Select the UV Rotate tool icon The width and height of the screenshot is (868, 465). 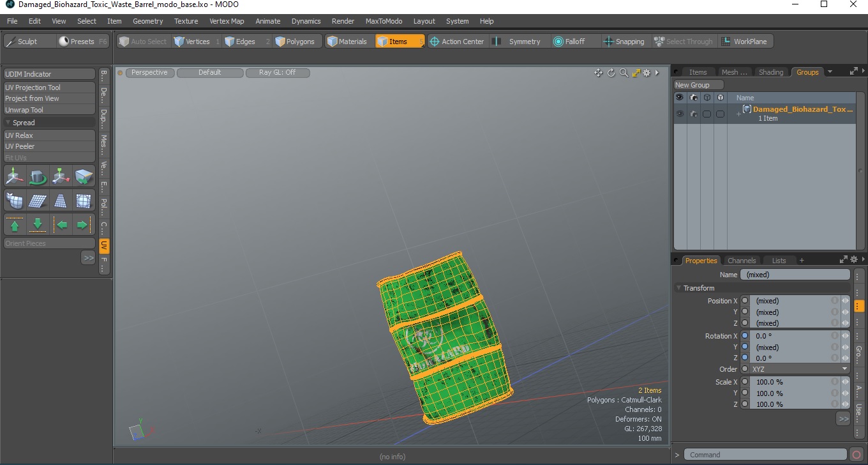(x=38, y=176)
